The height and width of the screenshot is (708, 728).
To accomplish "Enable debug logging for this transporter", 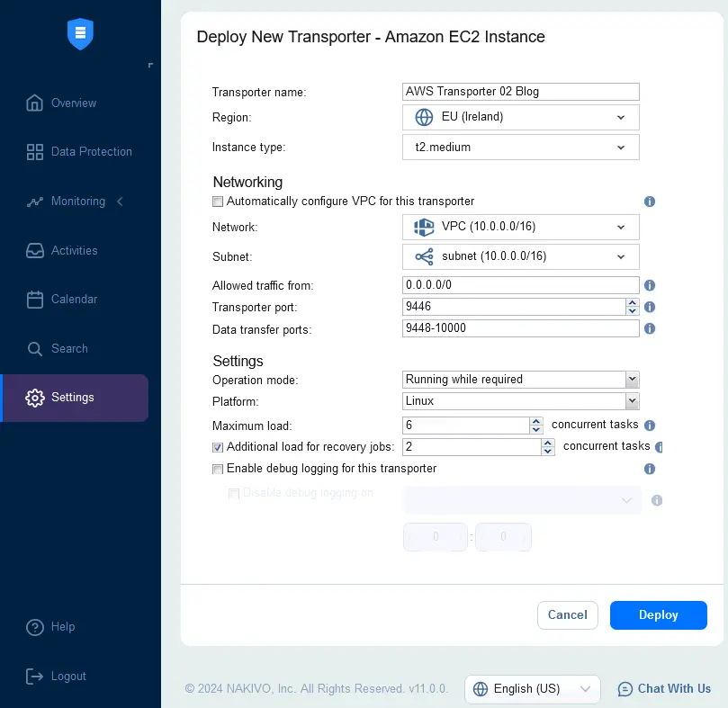I will click(x=217, y=469).
